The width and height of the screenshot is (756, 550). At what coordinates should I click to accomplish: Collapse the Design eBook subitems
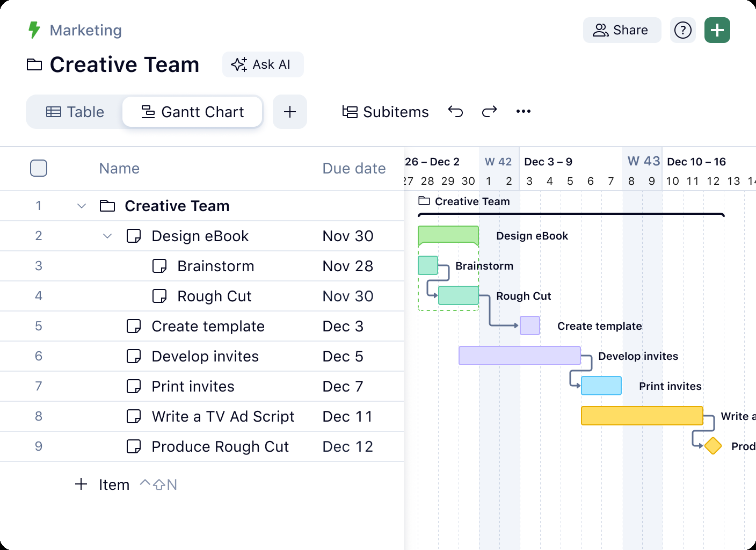click(107, 236)
